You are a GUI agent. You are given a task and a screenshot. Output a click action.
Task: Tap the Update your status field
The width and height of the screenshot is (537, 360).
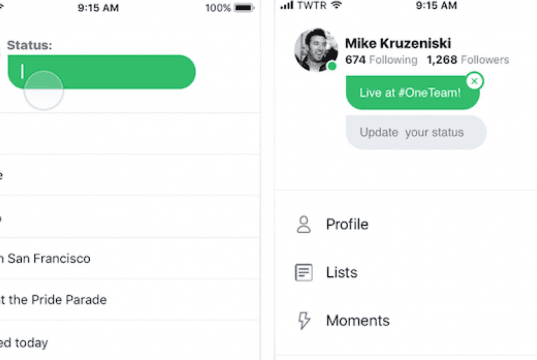point(416,132)
